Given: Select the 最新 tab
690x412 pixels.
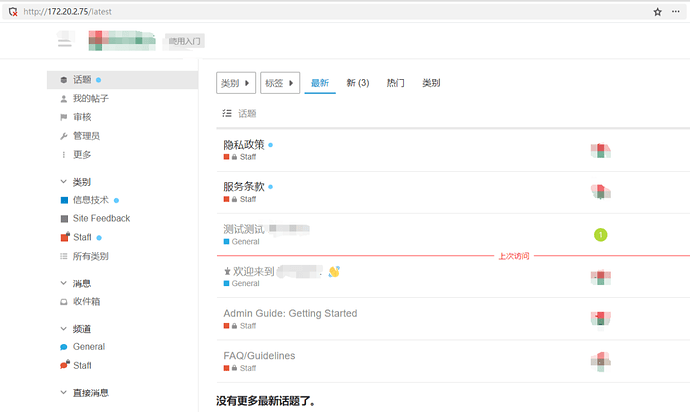Looking at the screenshot, I should click(320, 83).
